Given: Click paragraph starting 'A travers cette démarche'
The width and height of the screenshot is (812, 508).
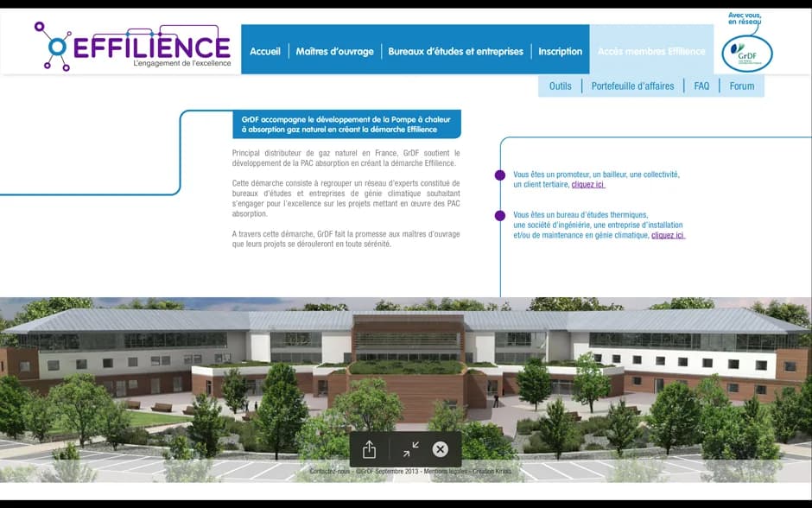Looking at the screenshot, I should coord(346,238).
